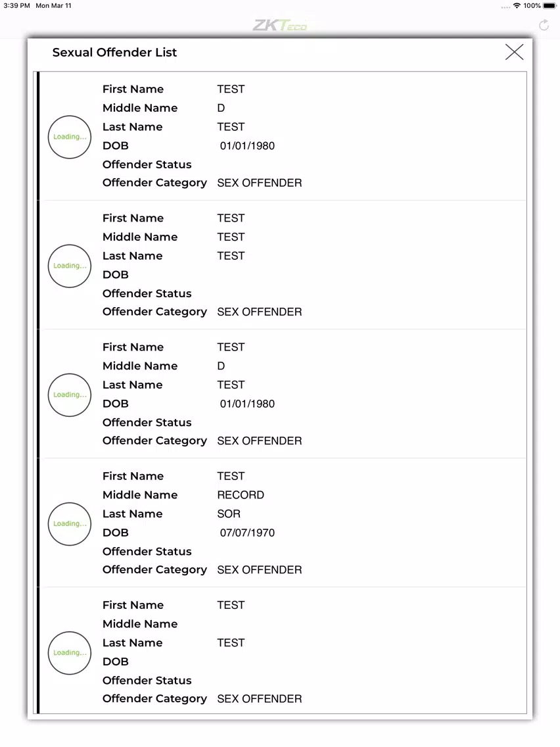Screen dimensions: 560x747
Task: Tap the battery icon in status bar
Action: point(549,6)
